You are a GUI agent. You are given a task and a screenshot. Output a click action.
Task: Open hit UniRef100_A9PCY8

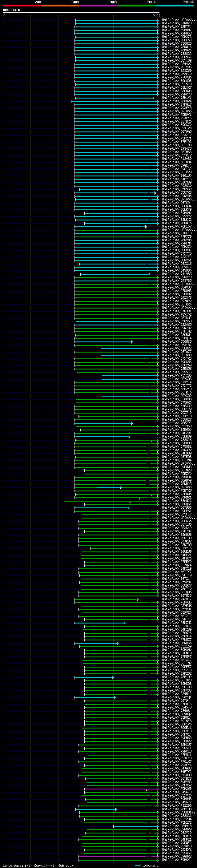click(177, 94)
